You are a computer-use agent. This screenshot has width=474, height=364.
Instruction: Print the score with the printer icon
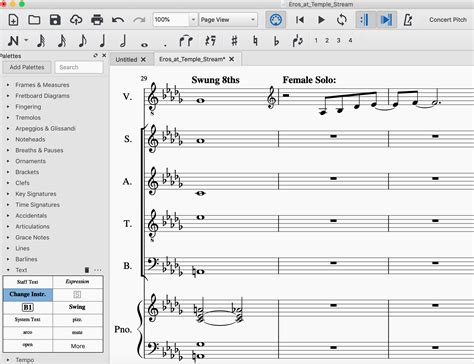tap(97, 20)
